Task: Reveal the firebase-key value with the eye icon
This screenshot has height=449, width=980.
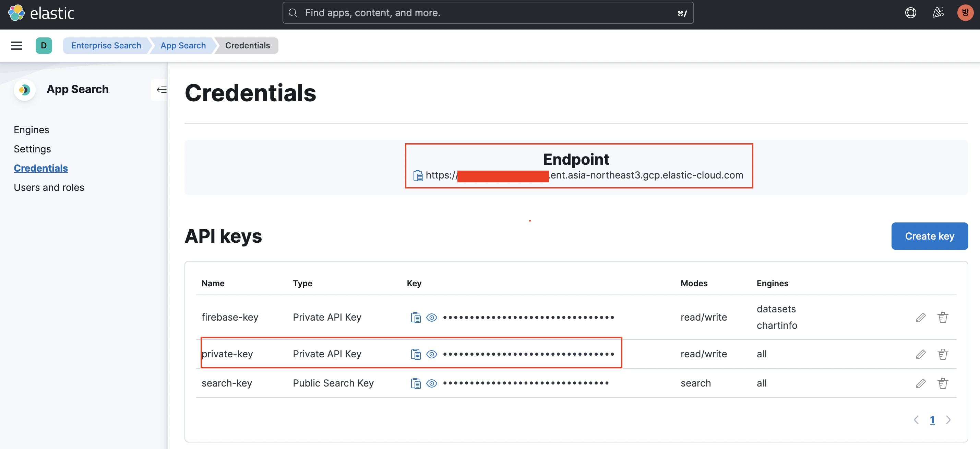Action: click(431, 317)
